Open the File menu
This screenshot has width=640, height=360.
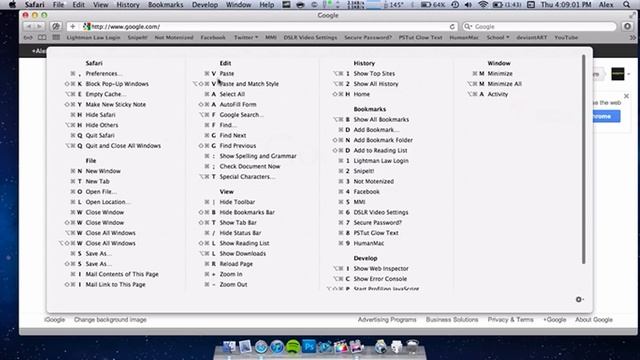click(x=58, y=5)
